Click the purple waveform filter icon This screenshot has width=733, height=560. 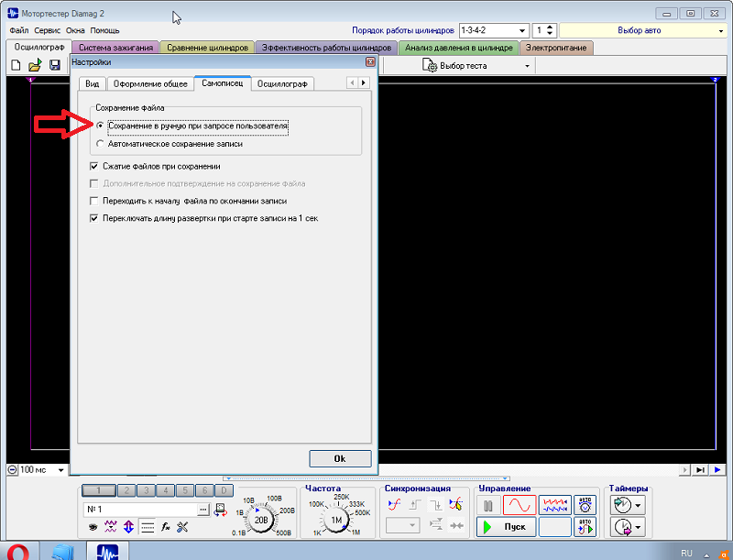(x=111, y=527)
